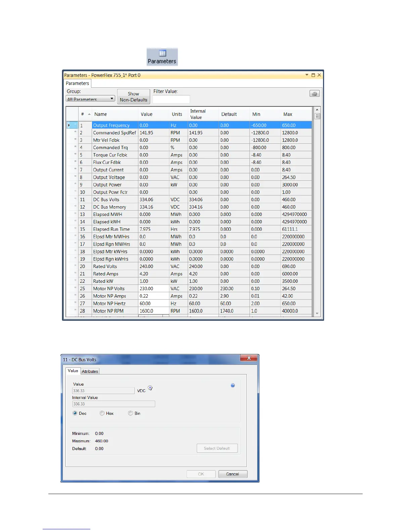
Task: Select the Elapsed kWH parameter name
Action: pos(106,222)
